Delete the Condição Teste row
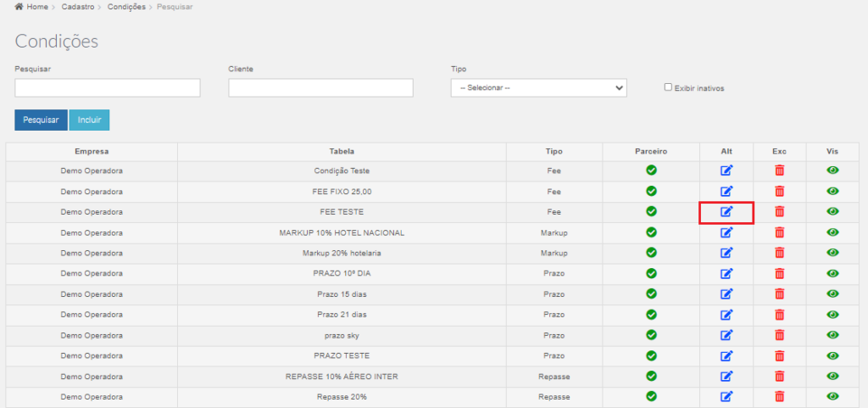Screen dimensions: 868x408 [x=780, y=170]
